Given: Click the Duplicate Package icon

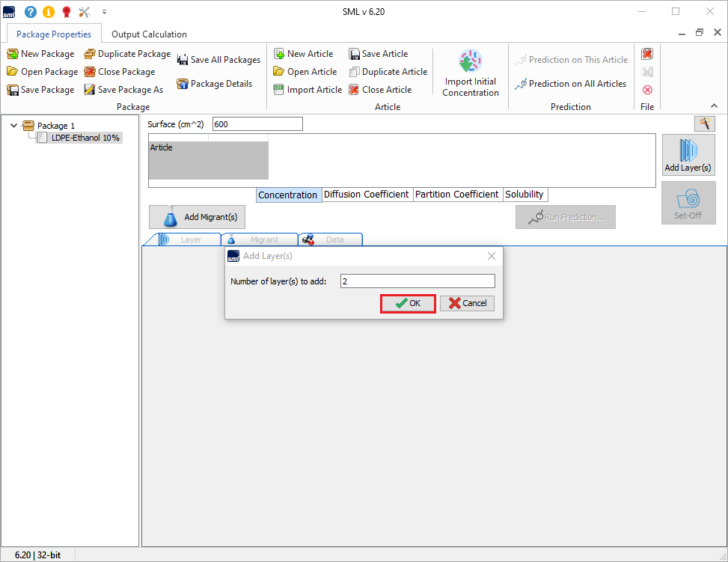Looking at the screenshot, I should coord(90,54).
